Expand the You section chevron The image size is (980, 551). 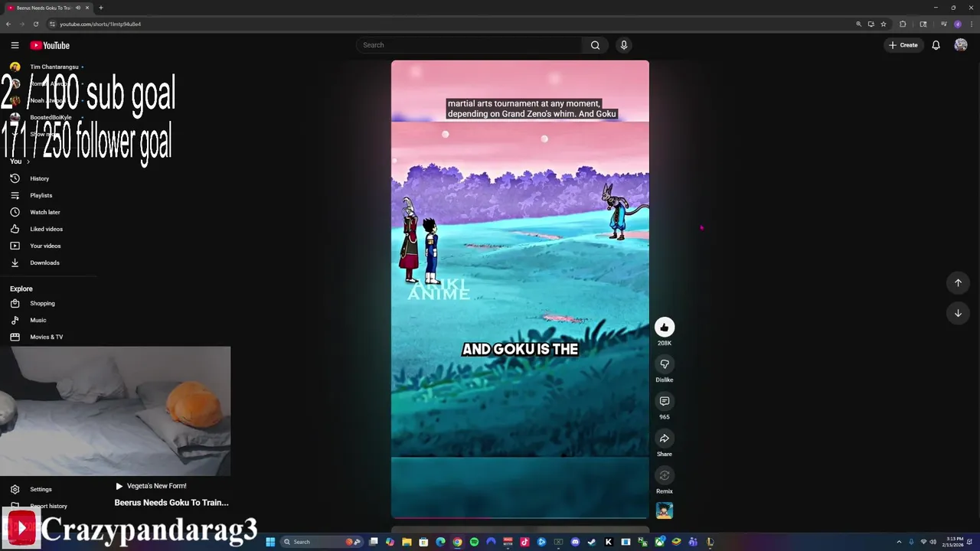pos(28,161)
